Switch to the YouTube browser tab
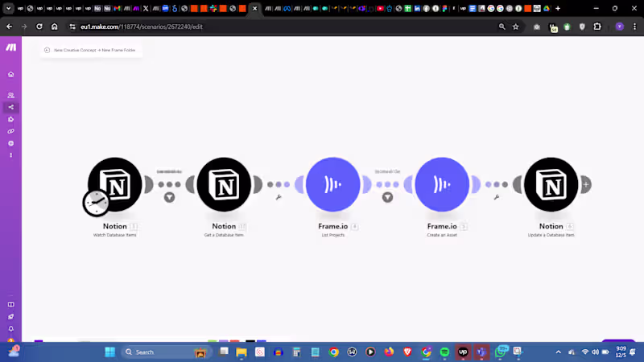This screenshot has width=644, height=362. pos(380,8)
